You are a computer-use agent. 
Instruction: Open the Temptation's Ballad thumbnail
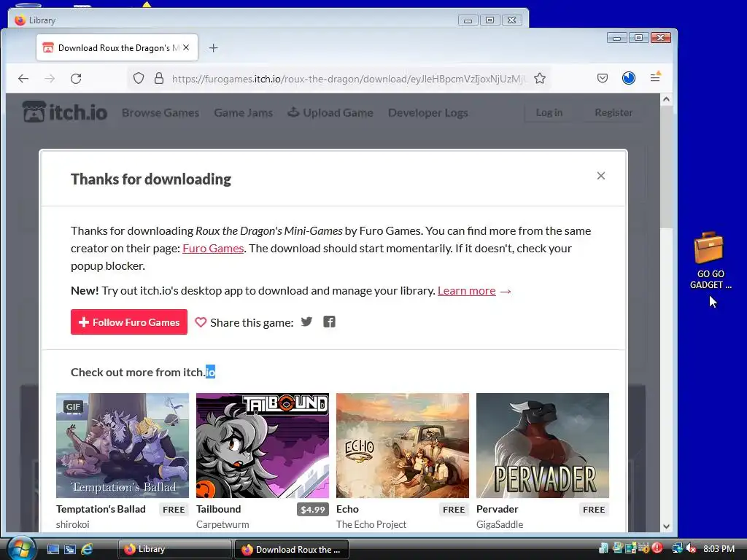[x=123, y=446]
